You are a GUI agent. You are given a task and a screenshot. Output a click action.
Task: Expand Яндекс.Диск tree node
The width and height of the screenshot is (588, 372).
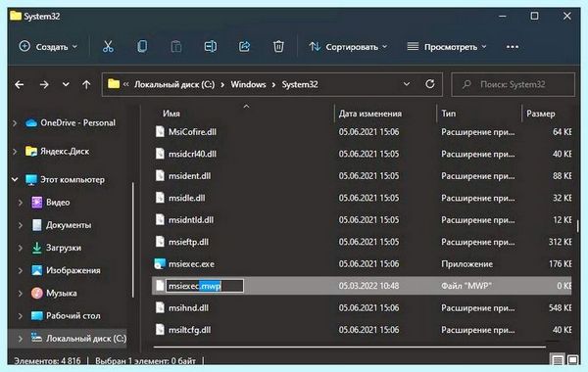click(15, 152)
